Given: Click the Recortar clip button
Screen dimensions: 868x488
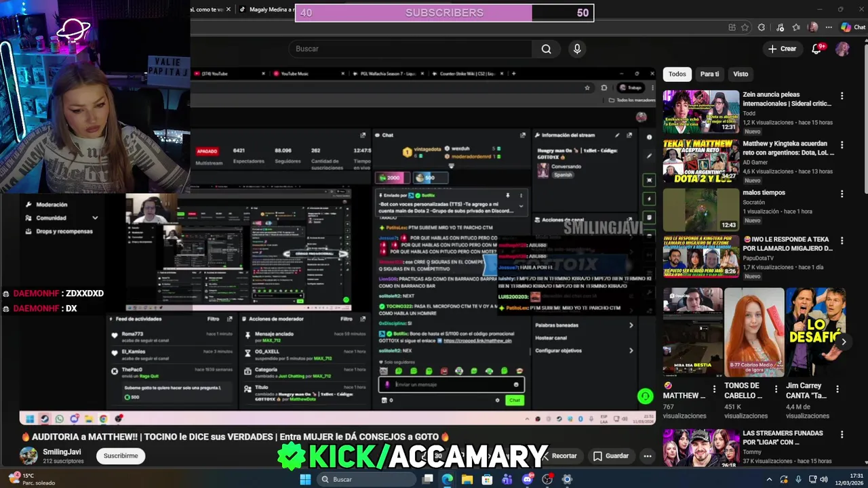Looking at the screenshot, I should coord(559,456).
